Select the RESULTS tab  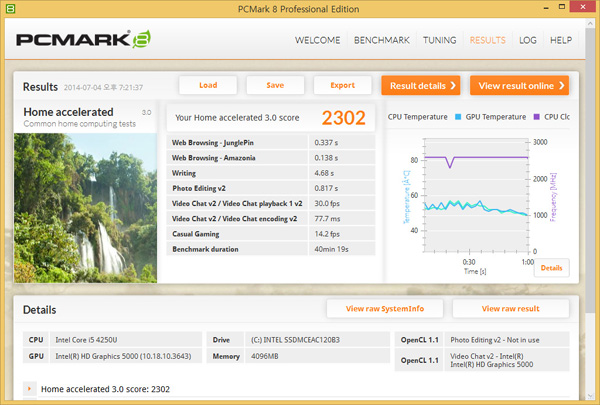point(488,40)
